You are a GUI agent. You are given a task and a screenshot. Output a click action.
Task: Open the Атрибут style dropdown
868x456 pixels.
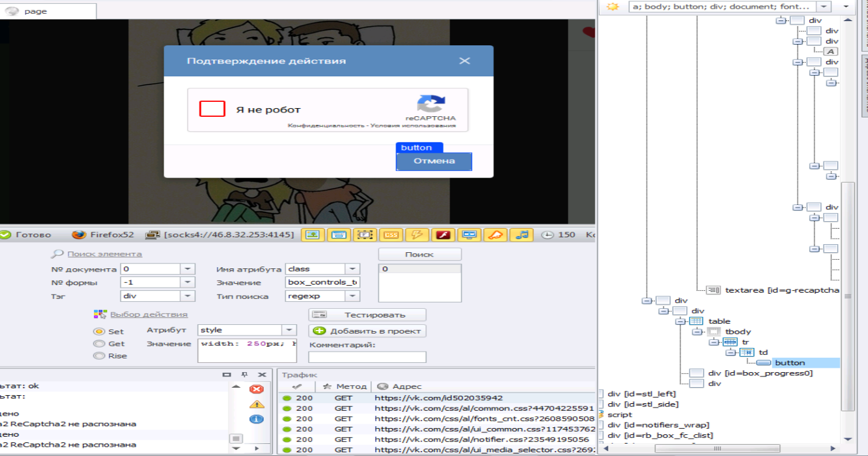coord(289,330)
